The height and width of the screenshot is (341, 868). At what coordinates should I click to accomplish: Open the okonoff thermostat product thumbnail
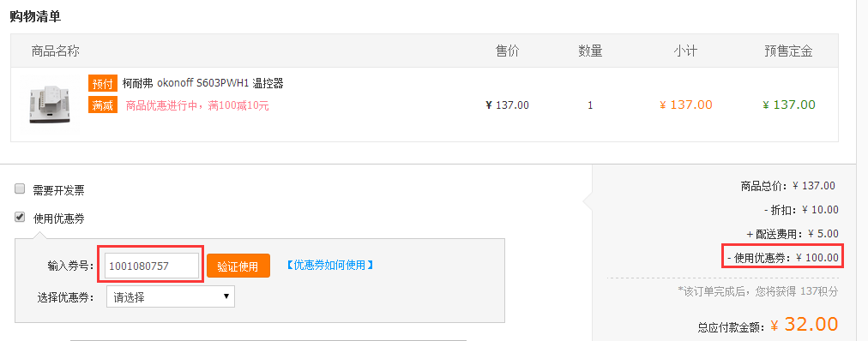pyautogui.click(x=50, y=105)
